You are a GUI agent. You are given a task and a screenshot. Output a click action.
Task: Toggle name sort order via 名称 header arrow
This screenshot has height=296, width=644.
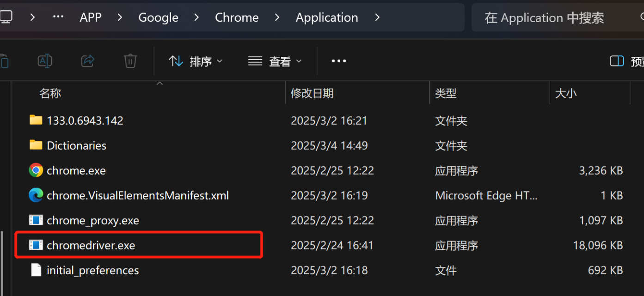tap(159, 83)
